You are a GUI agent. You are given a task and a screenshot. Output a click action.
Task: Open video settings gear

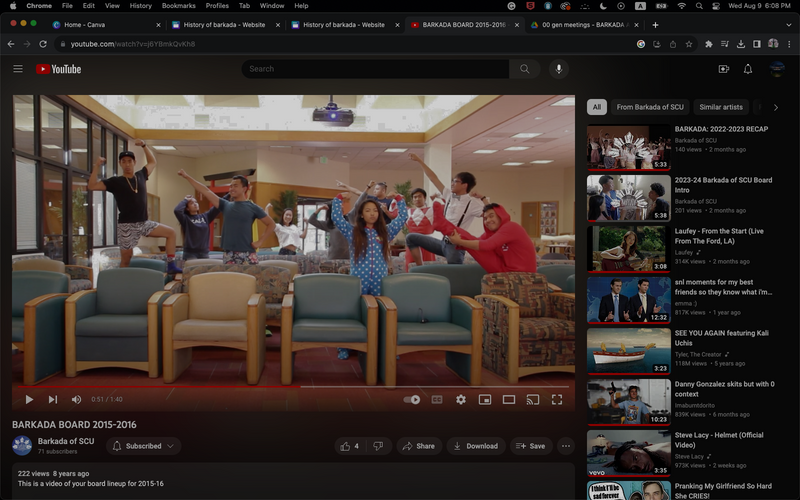pos(461,399)
